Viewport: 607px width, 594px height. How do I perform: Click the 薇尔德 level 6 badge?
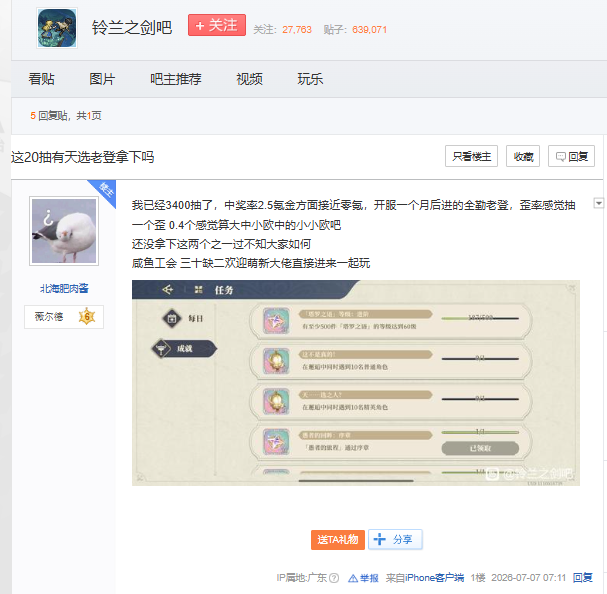point(64,317)
